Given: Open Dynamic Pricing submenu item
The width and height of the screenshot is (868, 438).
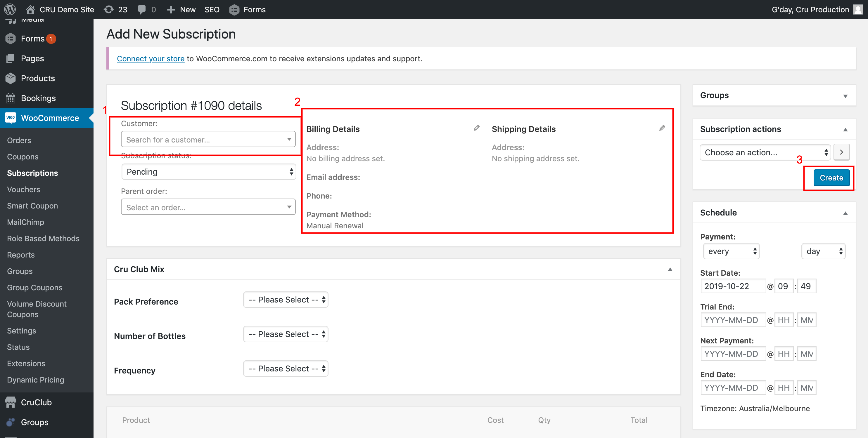Looking at the screenshot, I should coord(35,380).
